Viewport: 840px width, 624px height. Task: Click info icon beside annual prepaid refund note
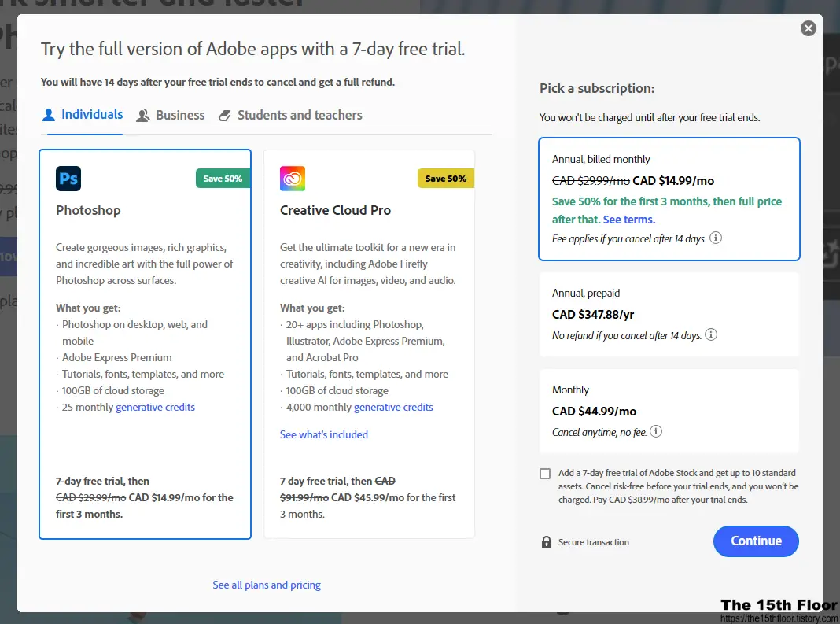(711, 335)
